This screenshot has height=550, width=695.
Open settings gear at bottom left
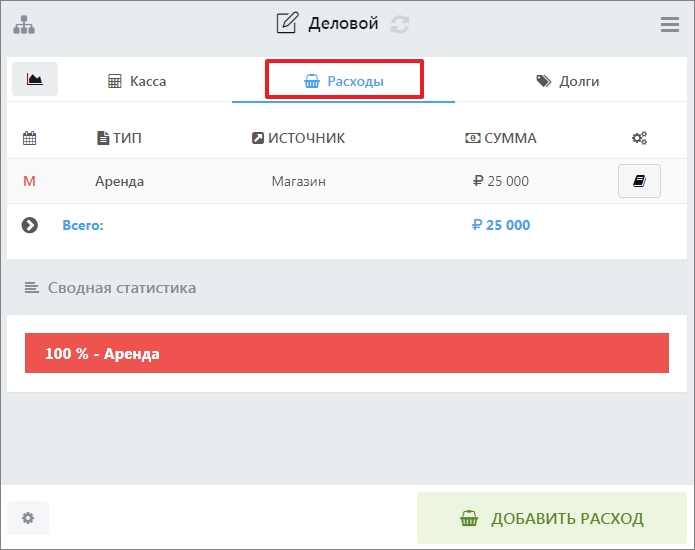[x=28, y=518]
